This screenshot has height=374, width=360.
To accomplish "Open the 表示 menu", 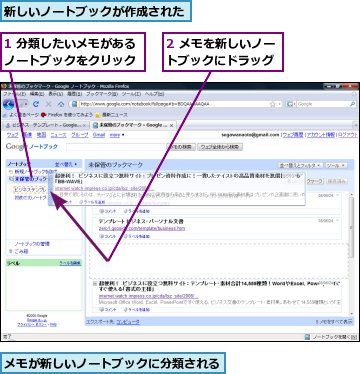I will pos(56,94).
